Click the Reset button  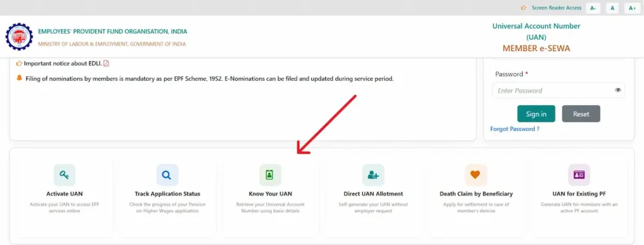click(581, 114)
